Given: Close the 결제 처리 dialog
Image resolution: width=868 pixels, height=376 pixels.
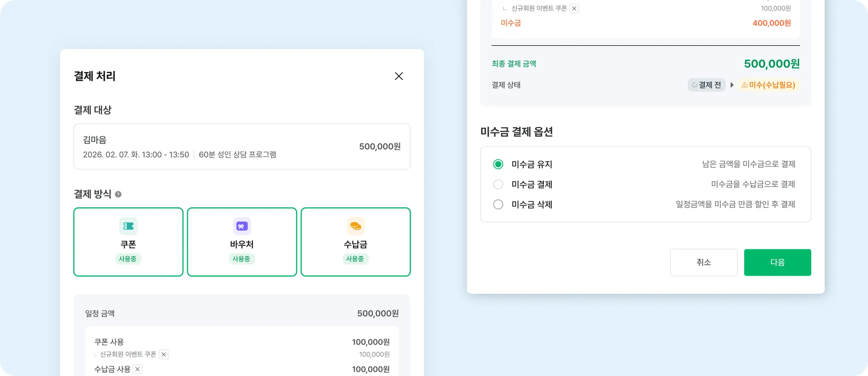Looking at the screenshot, I should click(399, 76).
